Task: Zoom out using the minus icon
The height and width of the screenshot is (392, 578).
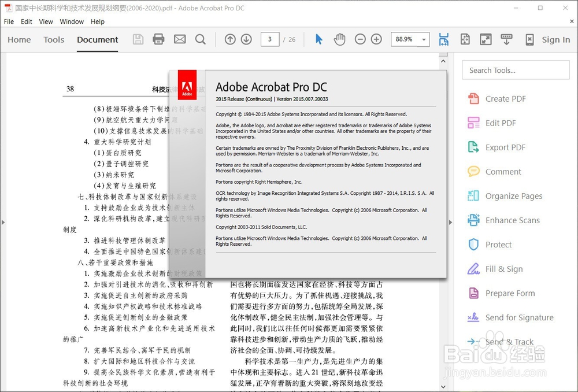Action: [360, 39]
